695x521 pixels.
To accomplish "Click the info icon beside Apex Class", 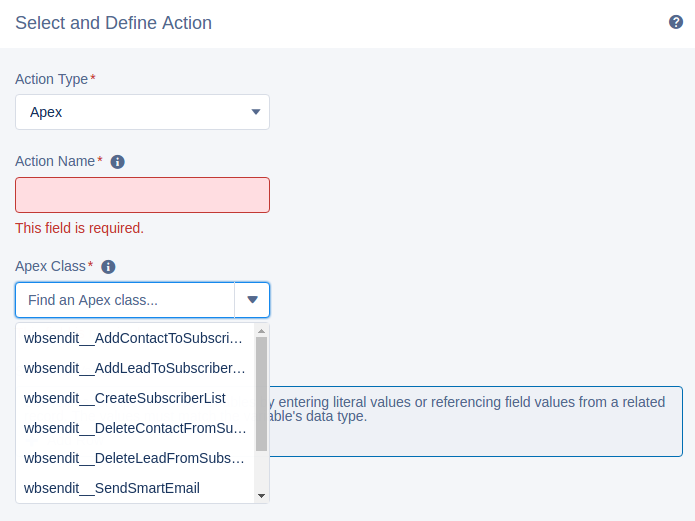I will [108, 267].
